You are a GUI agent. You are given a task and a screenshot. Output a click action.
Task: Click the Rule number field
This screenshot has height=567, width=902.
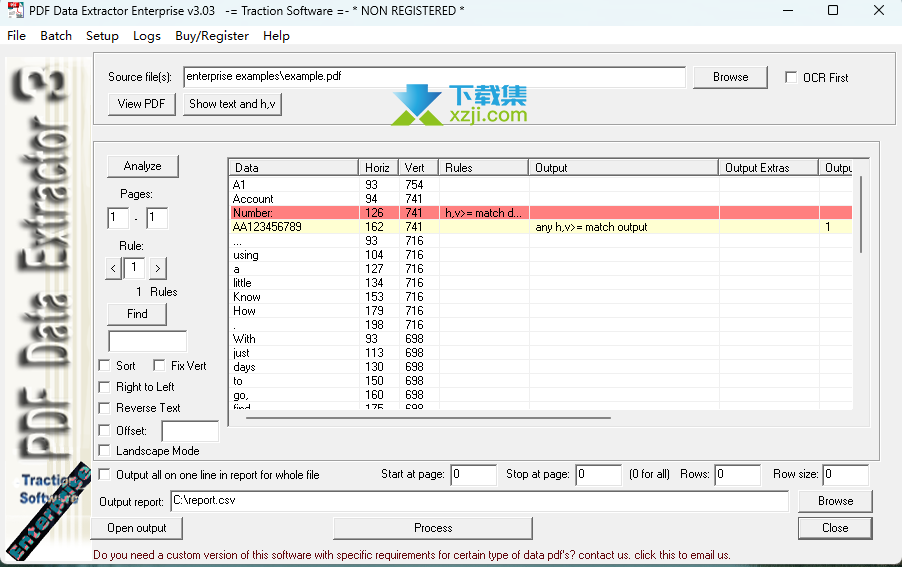tap(134, 267)
